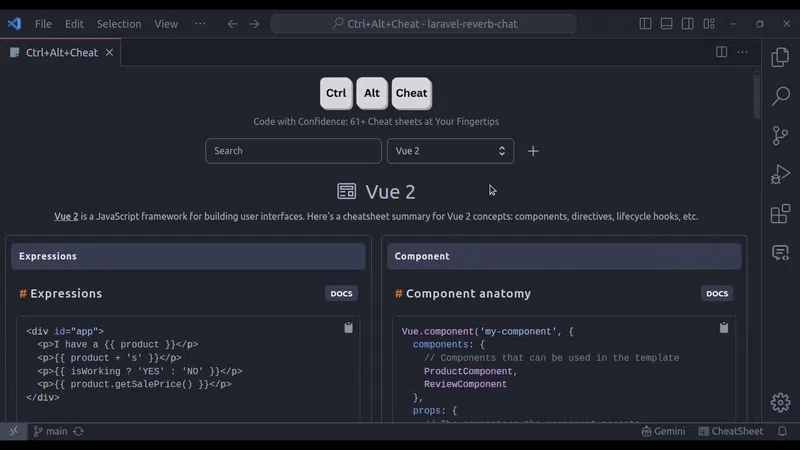Go forward with the right arrow

pos(254,24)
